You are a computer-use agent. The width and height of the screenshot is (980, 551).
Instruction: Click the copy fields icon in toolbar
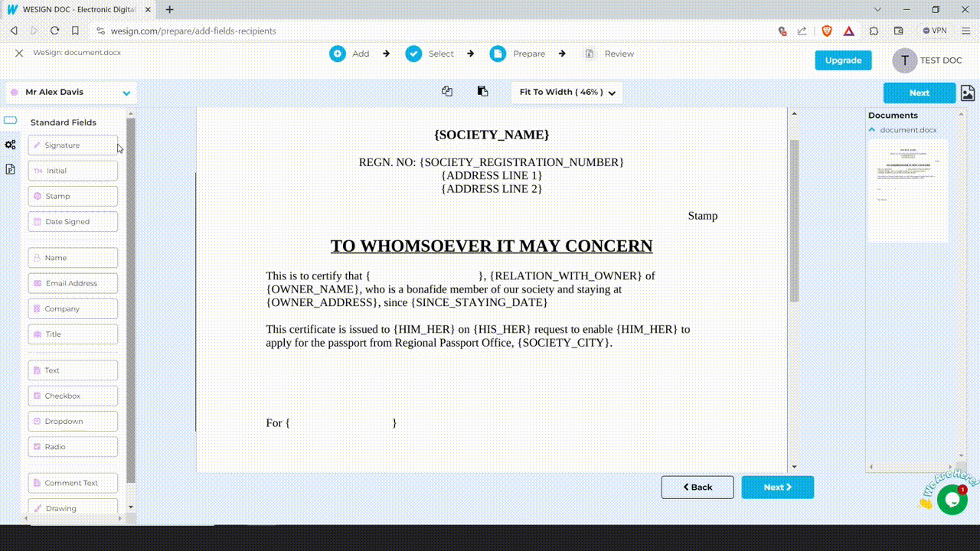click(x=447, y=91)
